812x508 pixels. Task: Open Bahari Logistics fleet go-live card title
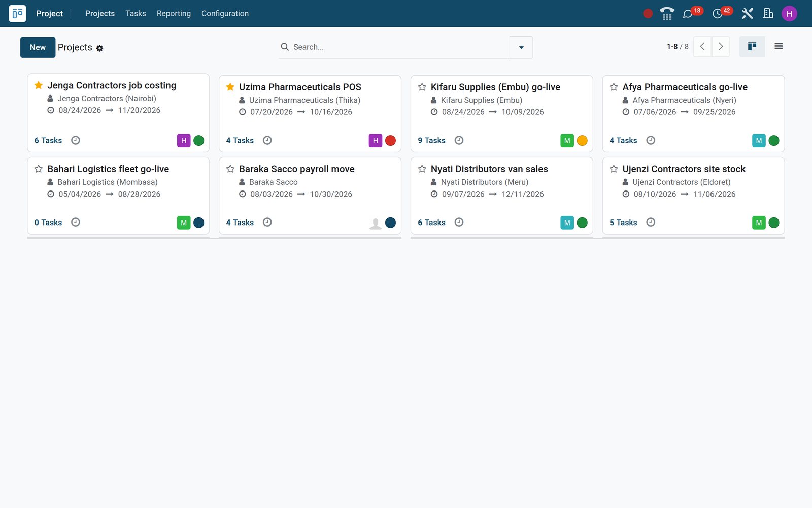click(108, 169)
